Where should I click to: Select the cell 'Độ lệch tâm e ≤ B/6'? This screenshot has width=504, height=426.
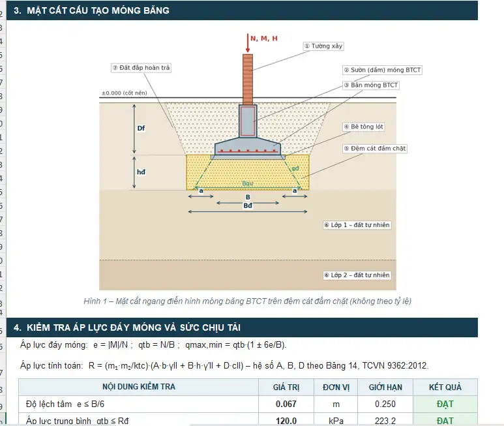pos(138,404)
